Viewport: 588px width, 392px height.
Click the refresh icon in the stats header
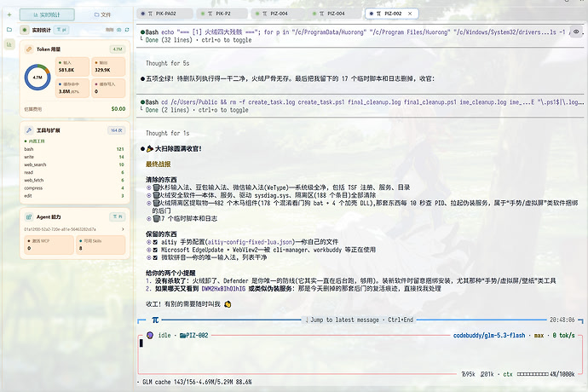[x=127, y=30]
